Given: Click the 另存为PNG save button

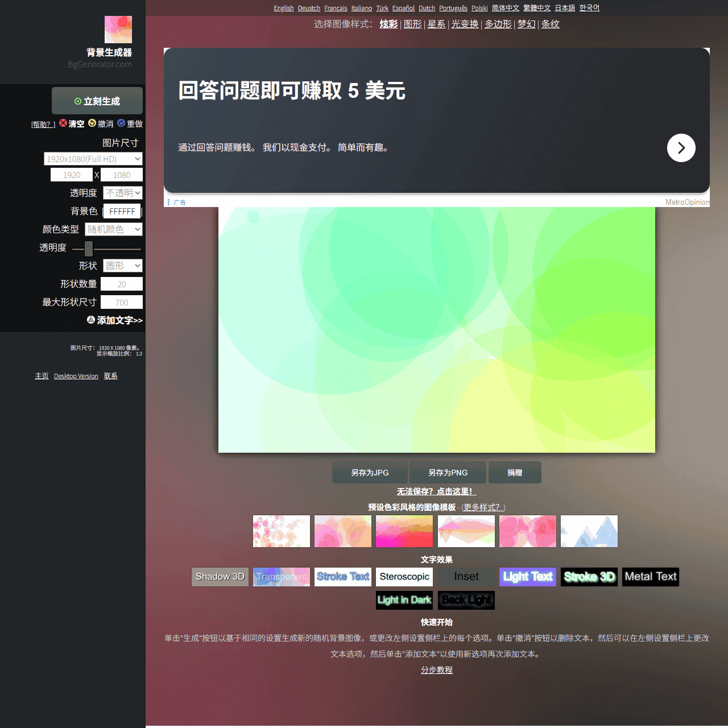Looking at the screenshot, I should click(x=447, y=472).
